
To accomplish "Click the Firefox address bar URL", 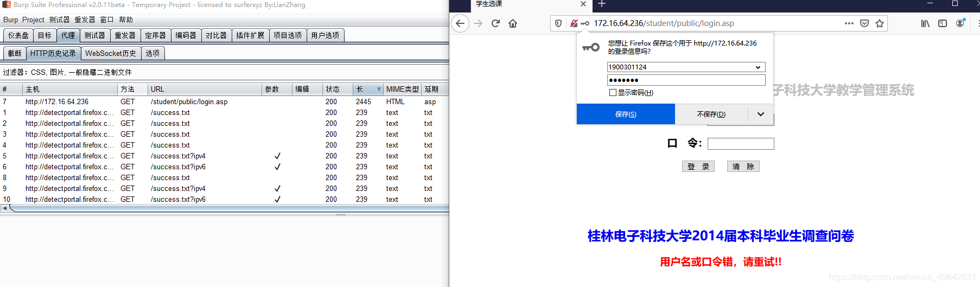I will coord(664,23).
